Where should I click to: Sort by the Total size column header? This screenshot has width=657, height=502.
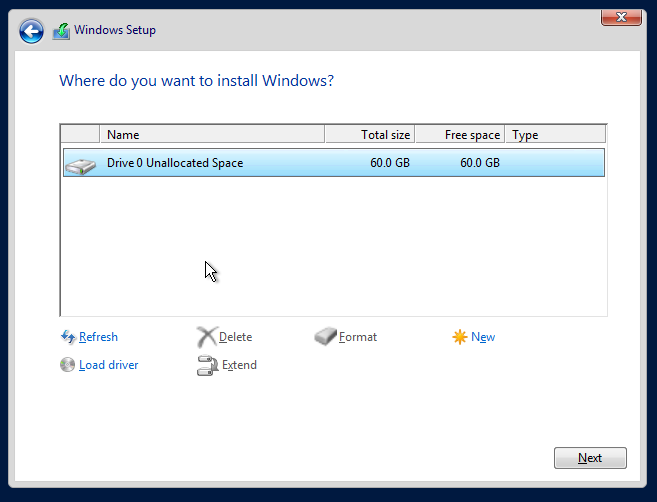click(x=370, y=135)
